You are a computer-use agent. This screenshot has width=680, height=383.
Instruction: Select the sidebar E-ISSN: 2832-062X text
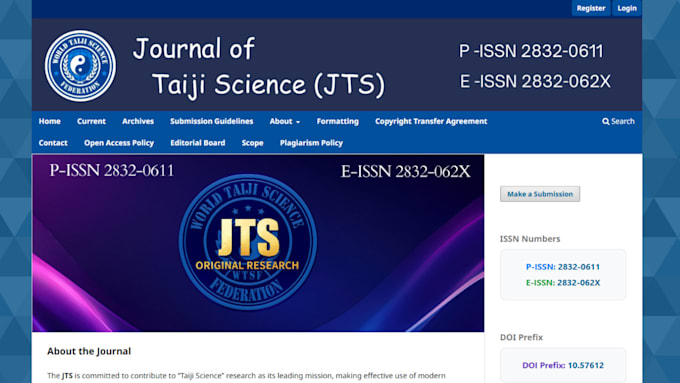click(563, 283)
